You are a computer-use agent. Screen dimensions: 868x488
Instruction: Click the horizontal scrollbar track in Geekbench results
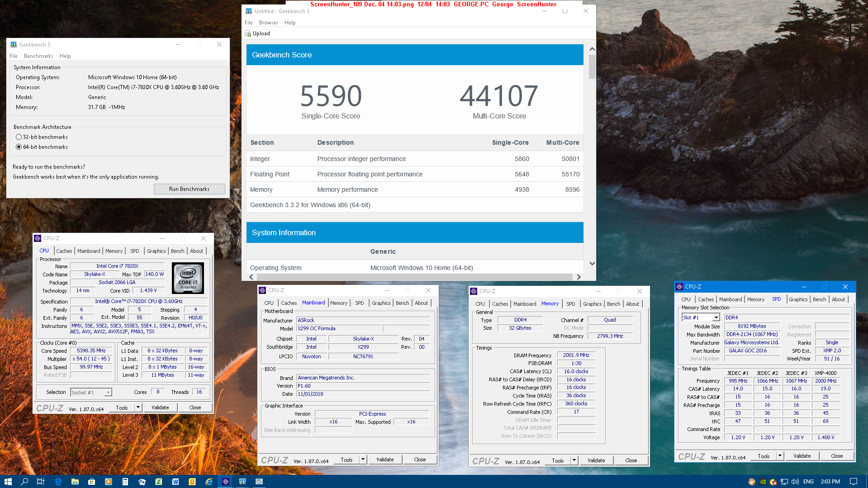(414, 277)
